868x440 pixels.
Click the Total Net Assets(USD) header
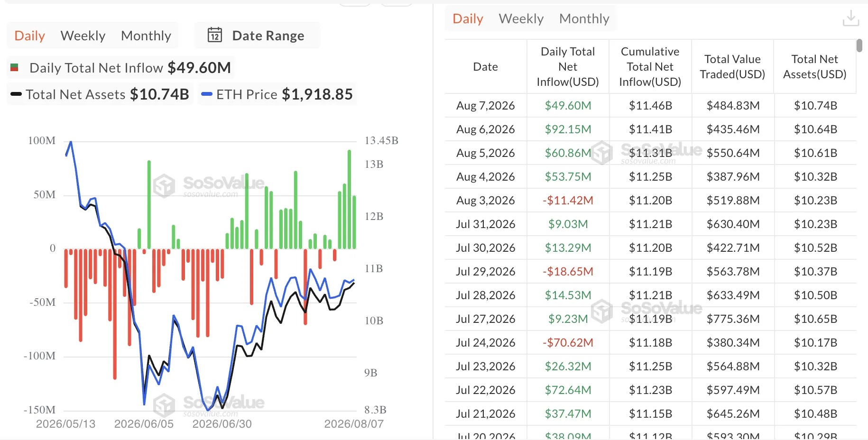[815, 66]
